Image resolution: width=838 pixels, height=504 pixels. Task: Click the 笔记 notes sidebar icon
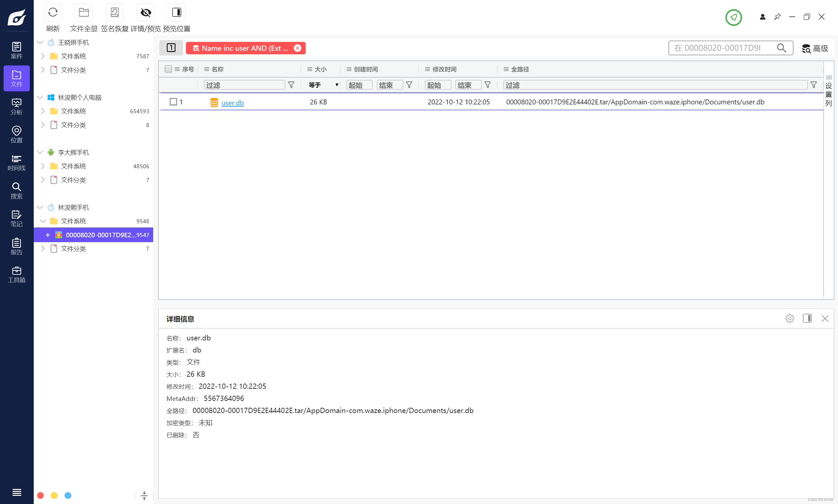16,218
